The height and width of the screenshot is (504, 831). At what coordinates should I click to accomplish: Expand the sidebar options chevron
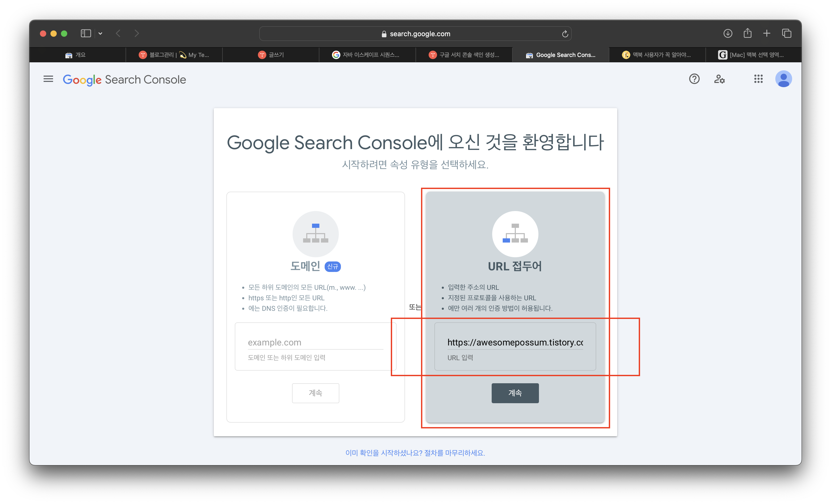tap(100, 33)
